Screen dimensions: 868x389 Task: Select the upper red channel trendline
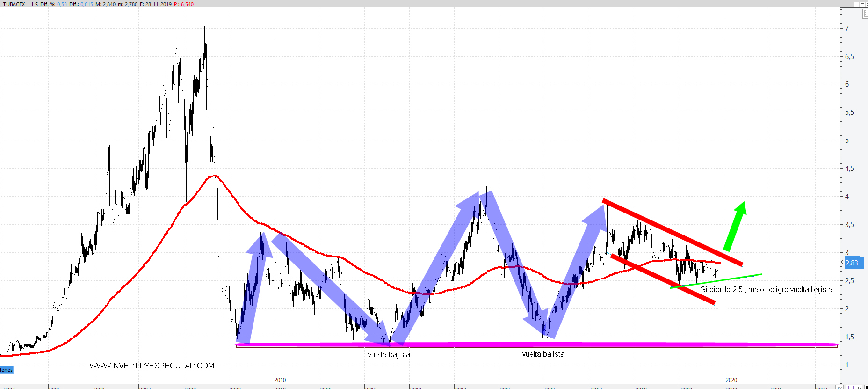[672, 232]
